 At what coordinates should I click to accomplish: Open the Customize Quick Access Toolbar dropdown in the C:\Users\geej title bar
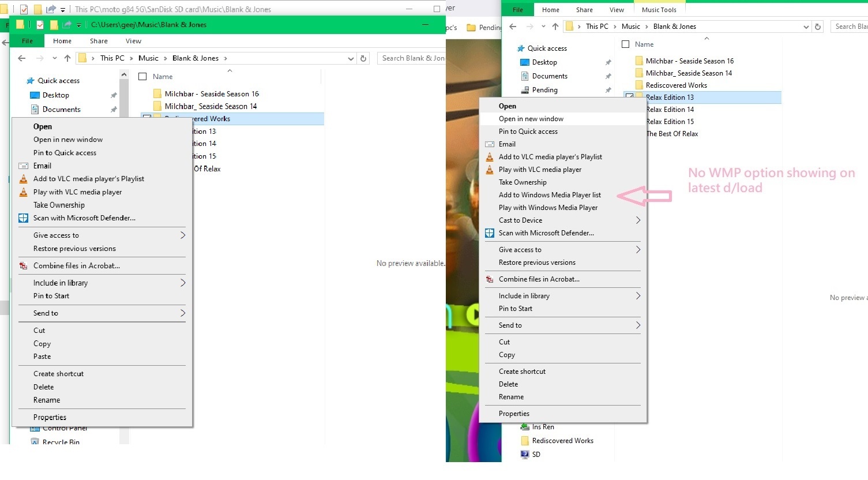point(78,25)
